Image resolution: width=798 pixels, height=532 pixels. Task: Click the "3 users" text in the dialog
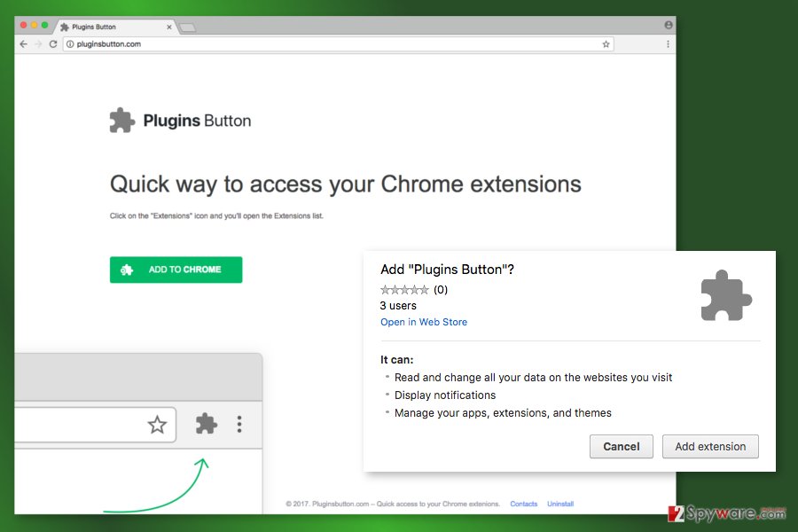398,306
